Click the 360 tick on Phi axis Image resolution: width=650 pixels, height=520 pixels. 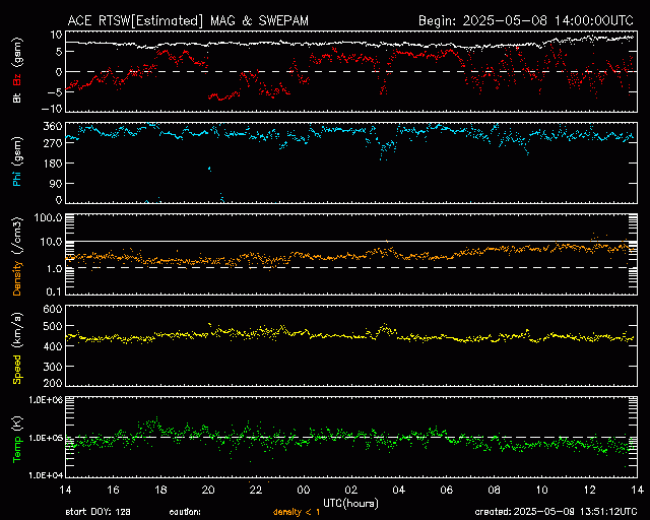(53, 126)
